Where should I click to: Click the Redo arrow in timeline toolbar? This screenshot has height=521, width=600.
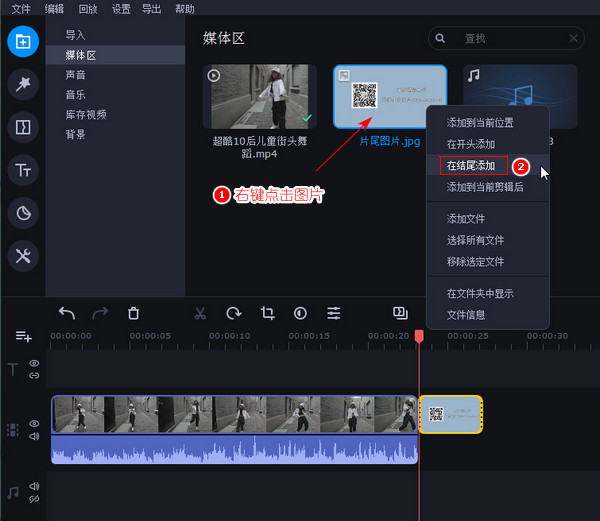pyautogui.click(x=100, y=313)
